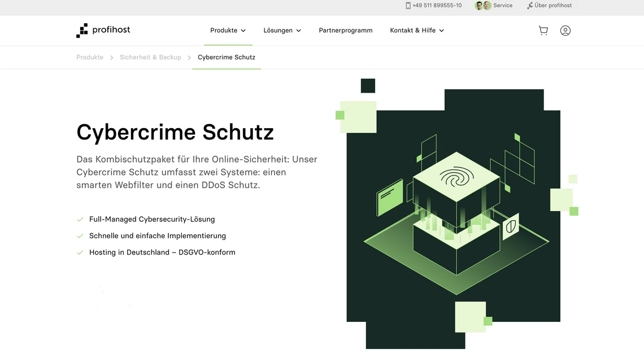644x354 pixels.
Task: Expand the Lösungen dropdown menu
Action: pos(282,30)
